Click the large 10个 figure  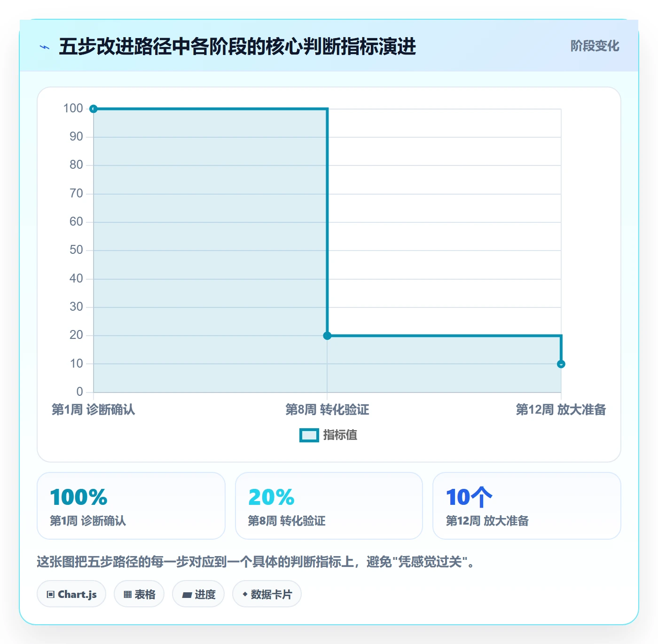(469, 497)
